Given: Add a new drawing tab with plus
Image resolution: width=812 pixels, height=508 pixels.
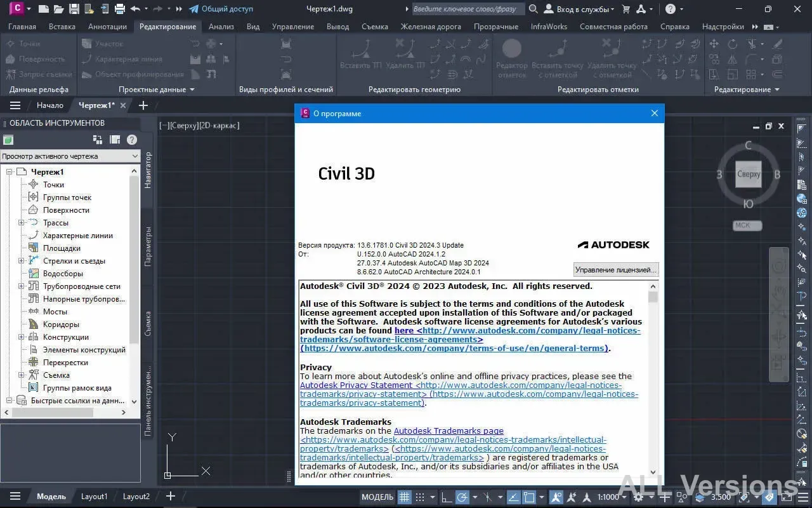Looking at the screenshot, I should click(x=143, y=105).
